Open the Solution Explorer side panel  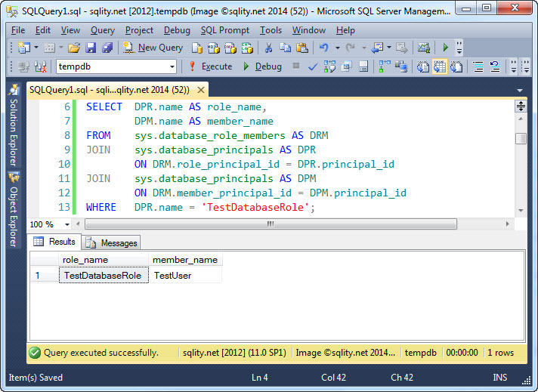pyautogui.click(x=14, y=126)
